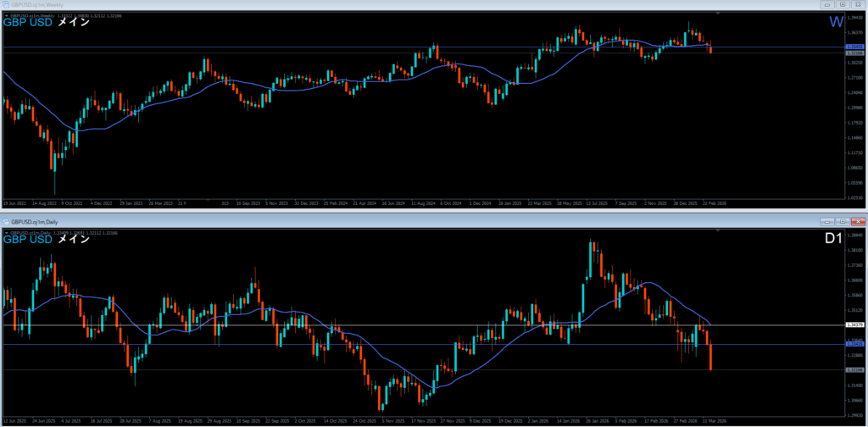
Task: Click the Daily chart shift triangle marker
Action: [717, 230]
